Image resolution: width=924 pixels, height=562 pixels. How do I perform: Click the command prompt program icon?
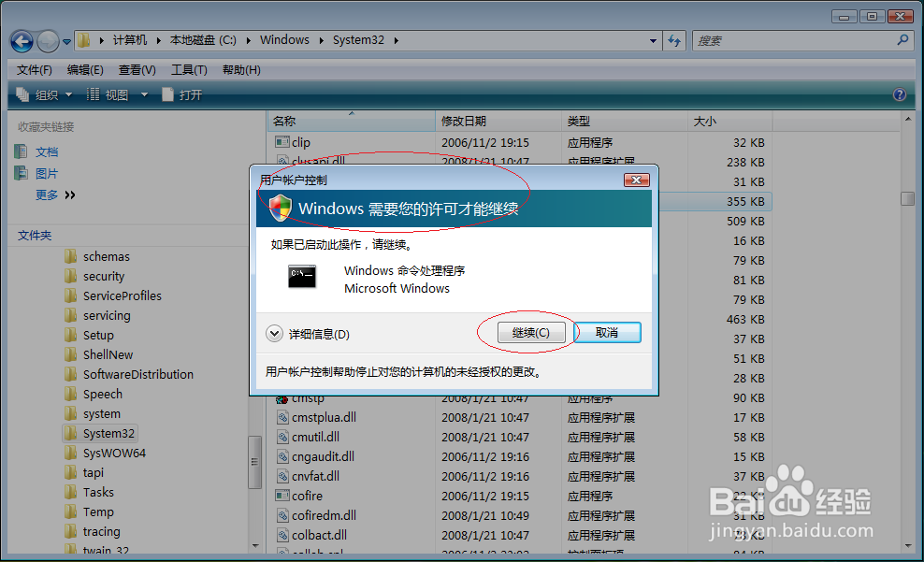click(302, 276)
